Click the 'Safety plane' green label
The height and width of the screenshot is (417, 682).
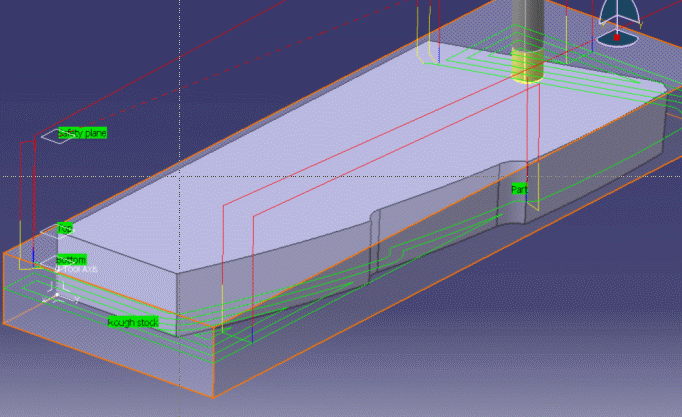pyautogui.click(x=82, y=133)
